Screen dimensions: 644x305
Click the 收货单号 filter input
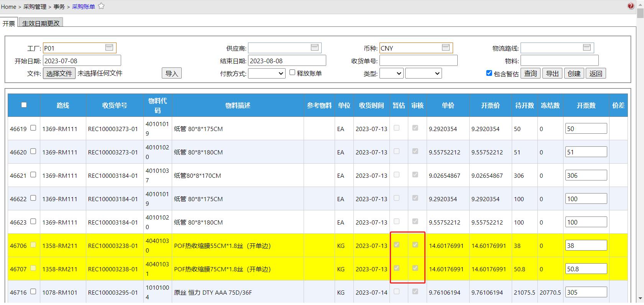[x=418, y=61]
